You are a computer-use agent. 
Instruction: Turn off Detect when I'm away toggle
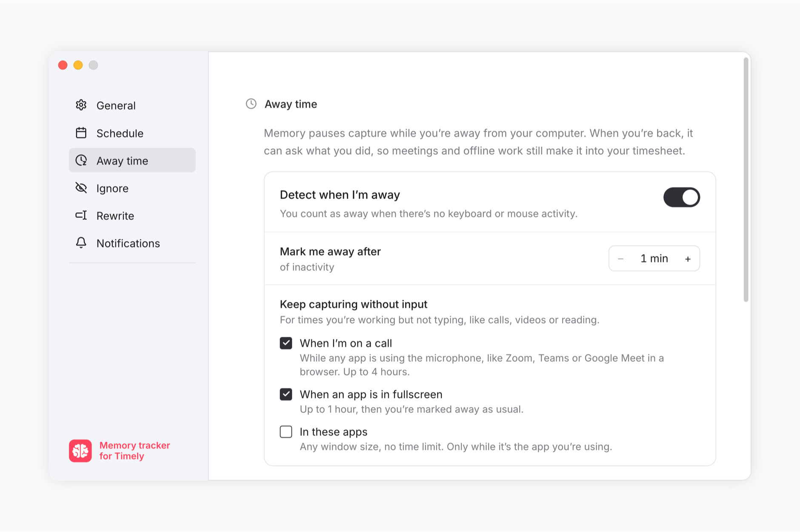pos(681,197)
